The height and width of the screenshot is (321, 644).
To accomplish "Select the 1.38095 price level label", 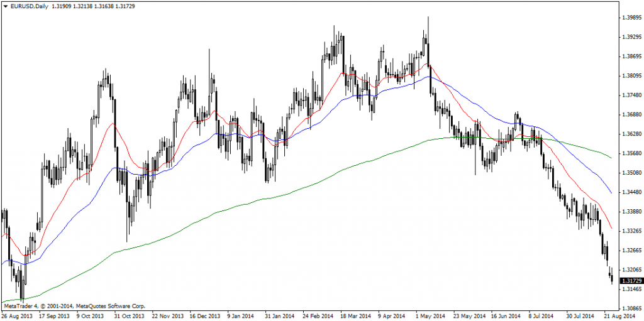I will pos(631,76).
